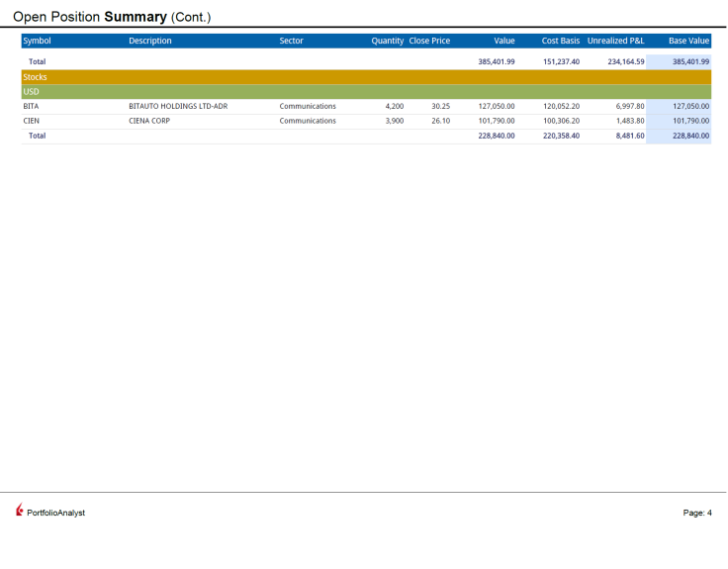Click the Description column header

click(x=150, y=42)
